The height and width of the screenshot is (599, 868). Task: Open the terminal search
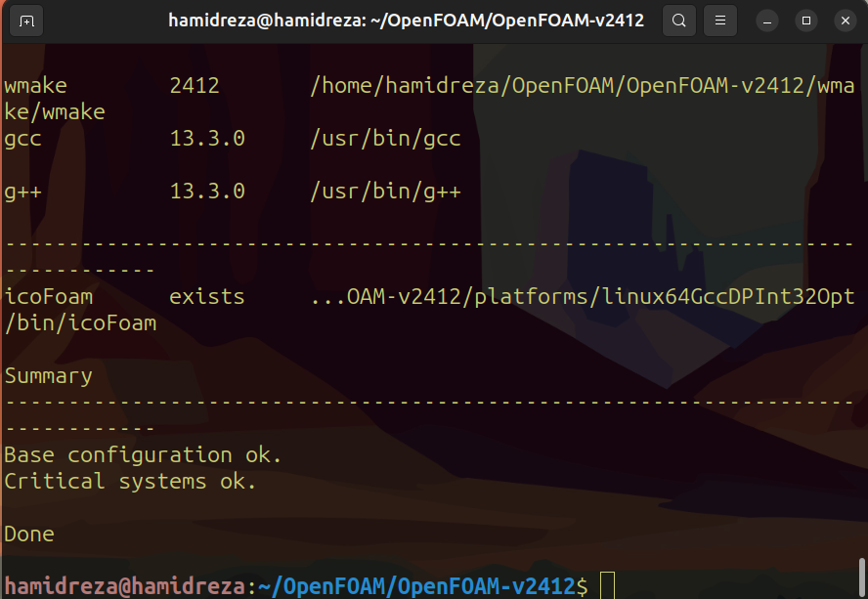pyautogui.click(x=679, y=21)
